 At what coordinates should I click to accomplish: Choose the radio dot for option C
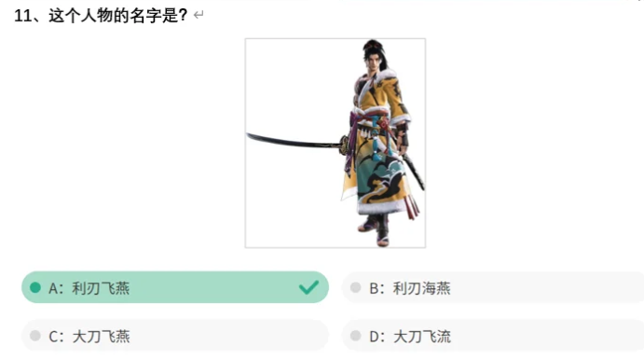(35, 336)
